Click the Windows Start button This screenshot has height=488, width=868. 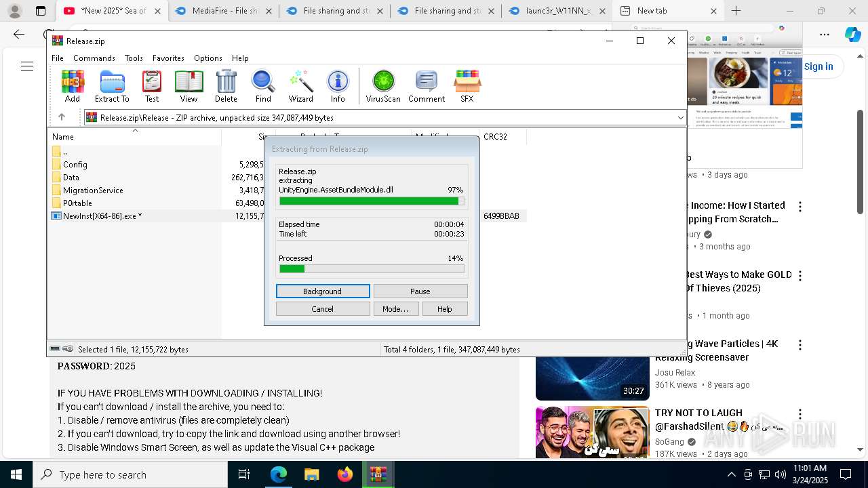[16, 474]
